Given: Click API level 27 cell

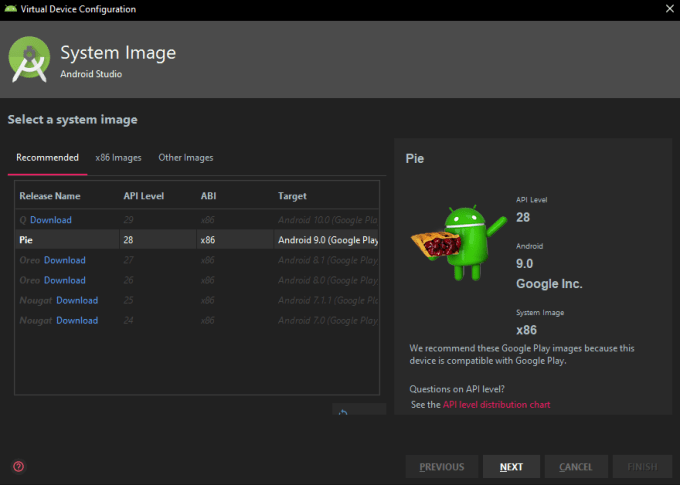Looking at the screenshot, I should point(128,260).
